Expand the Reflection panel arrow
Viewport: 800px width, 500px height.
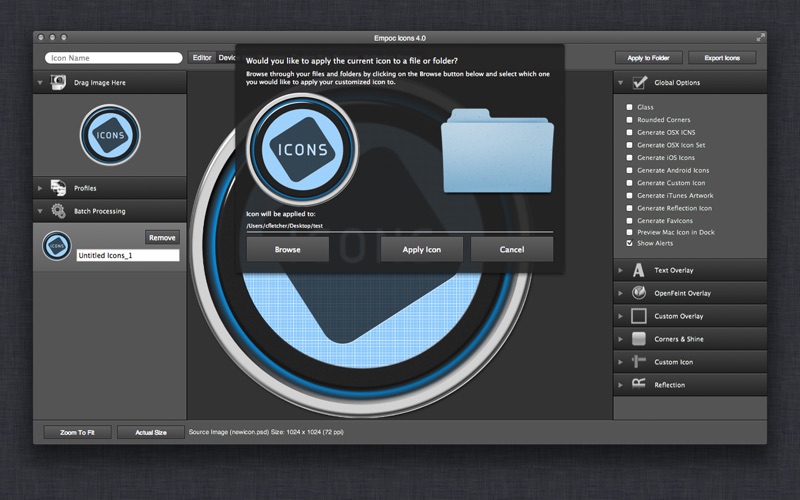click(621, 385)
